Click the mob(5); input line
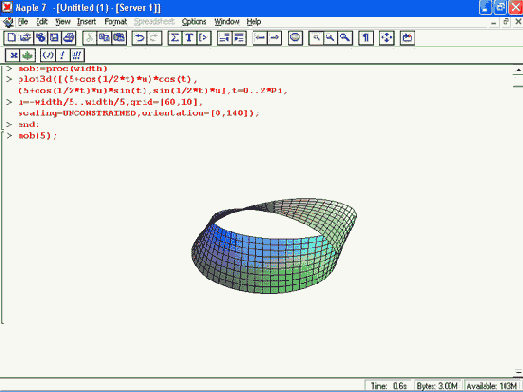 (37, 136)
